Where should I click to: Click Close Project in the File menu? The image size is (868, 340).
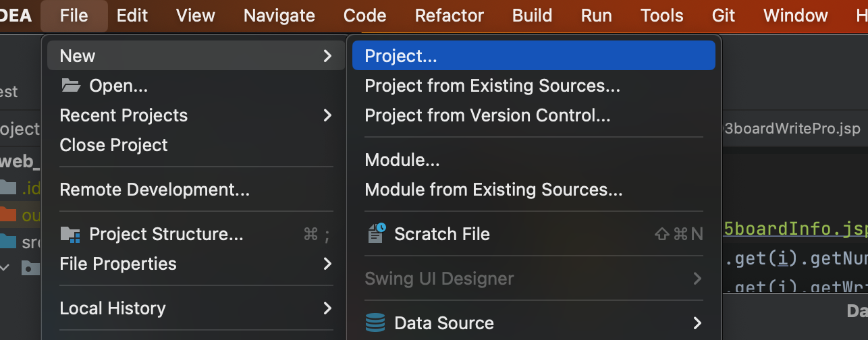(113, 145)
